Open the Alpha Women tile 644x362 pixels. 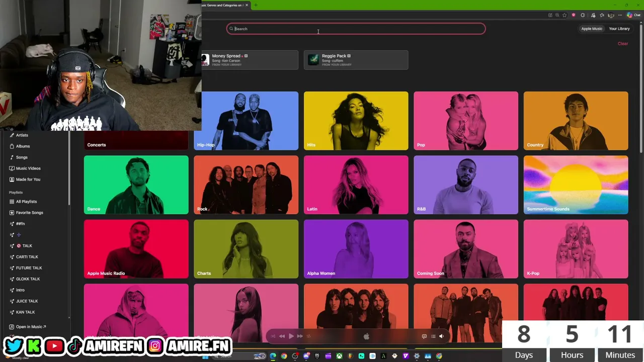coord(356,249)
